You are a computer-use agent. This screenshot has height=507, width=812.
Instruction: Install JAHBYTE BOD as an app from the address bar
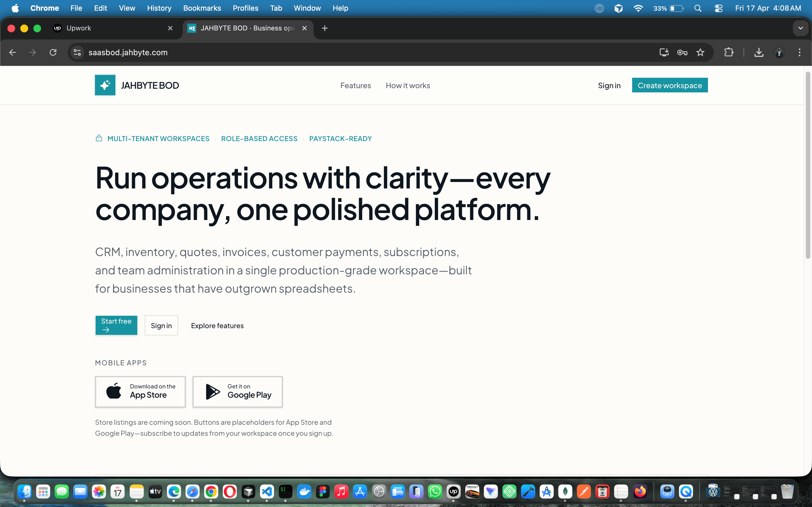tap(664, 52)
